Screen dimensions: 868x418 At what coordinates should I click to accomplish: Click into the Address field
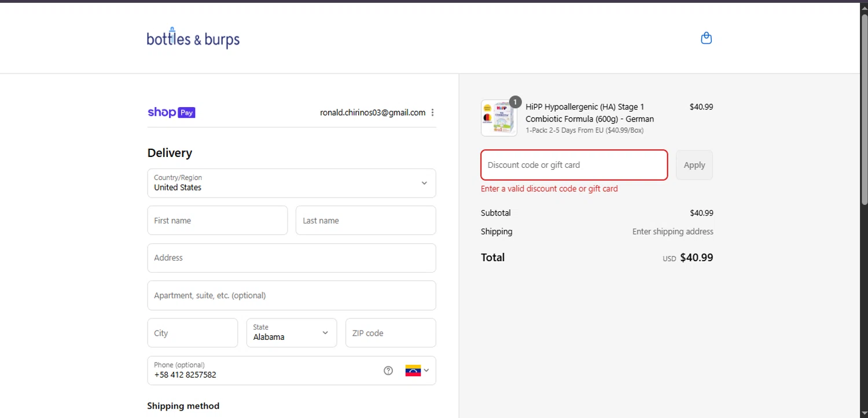[292, 258]
